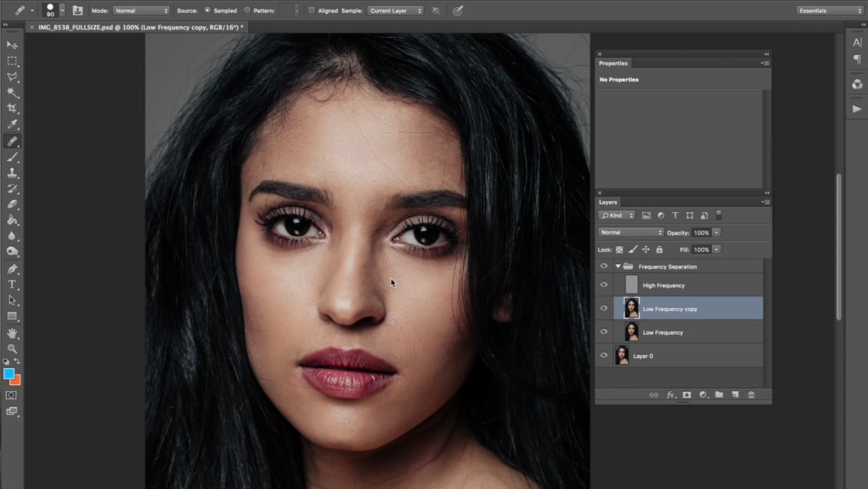Image resolution: width=868 pixels, height=489 pixels.
Task: Select the Move tool
Action: [12, 45]
